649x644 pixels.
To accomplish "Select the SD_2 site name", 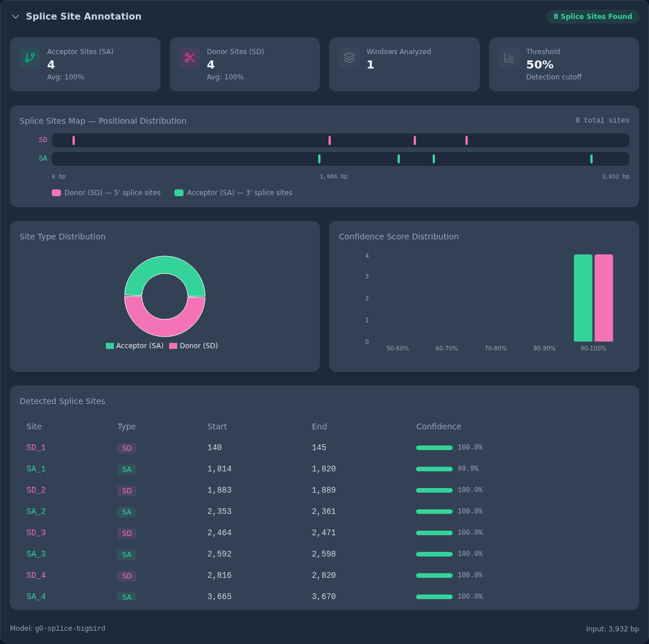I will pos(36,490).
